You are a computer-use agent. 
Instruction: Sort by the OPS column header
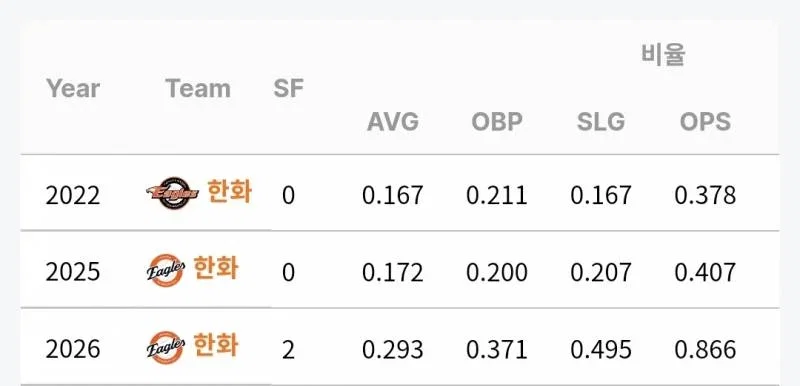705,122
